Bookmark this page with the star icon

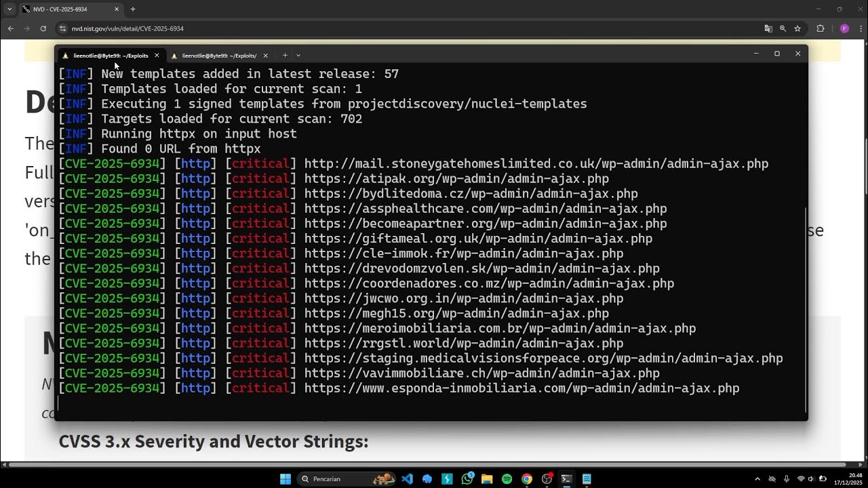[x=797, y=28]
